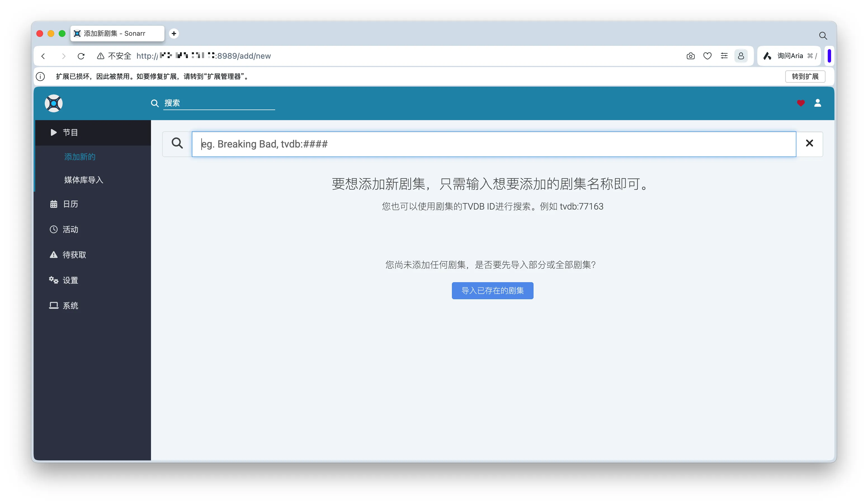Click the red heart donate icon
868x504 pixels.
pyautogui.click(x=801, y=103)
